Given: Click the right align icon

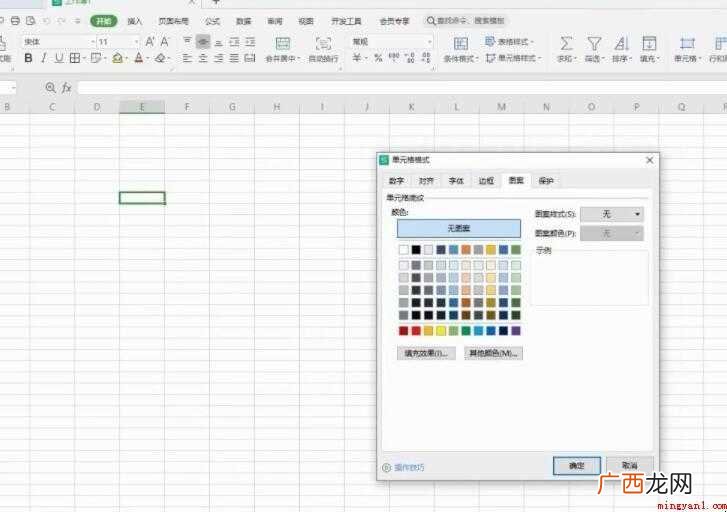Looking at the screenshot, I should point(218,58).
